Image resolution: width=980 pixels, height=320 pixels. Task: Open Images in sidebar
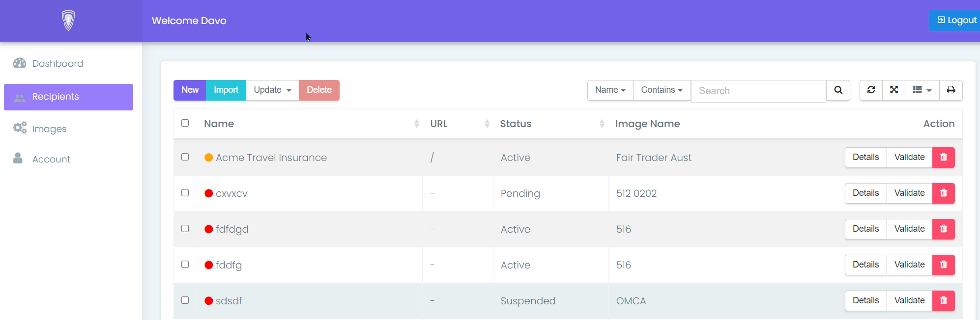click(x=68, y=129)
